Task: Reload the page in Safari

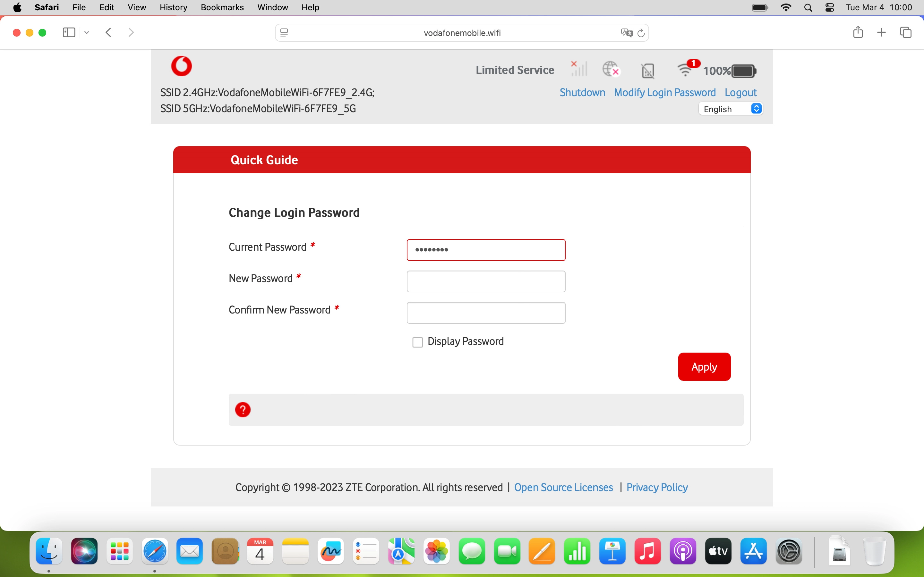Action: [x=641, y=33]
